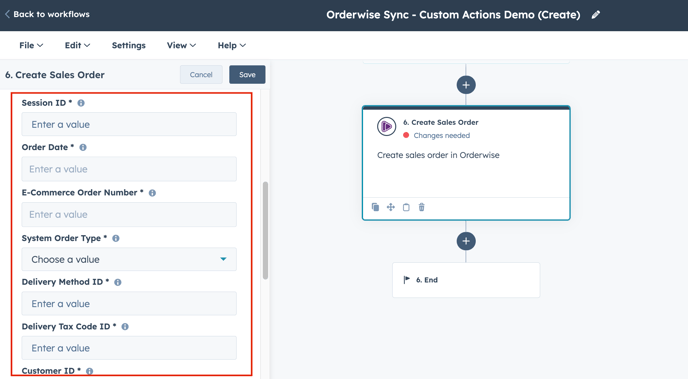The width and height of the screenshot is (688, 379).
Task: Click into the Delivery Method ID field
Action: pos(129,304)
